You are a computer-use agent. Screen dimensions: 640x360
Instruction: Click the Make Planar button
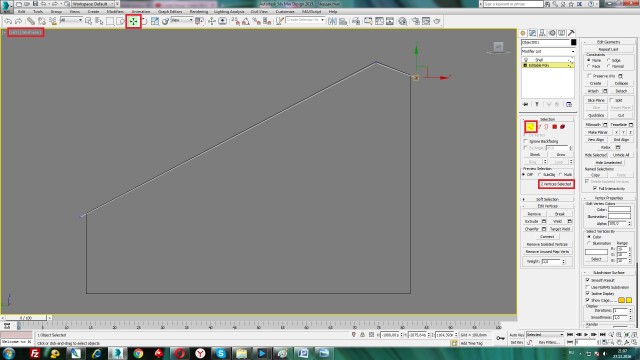point(598,132)
